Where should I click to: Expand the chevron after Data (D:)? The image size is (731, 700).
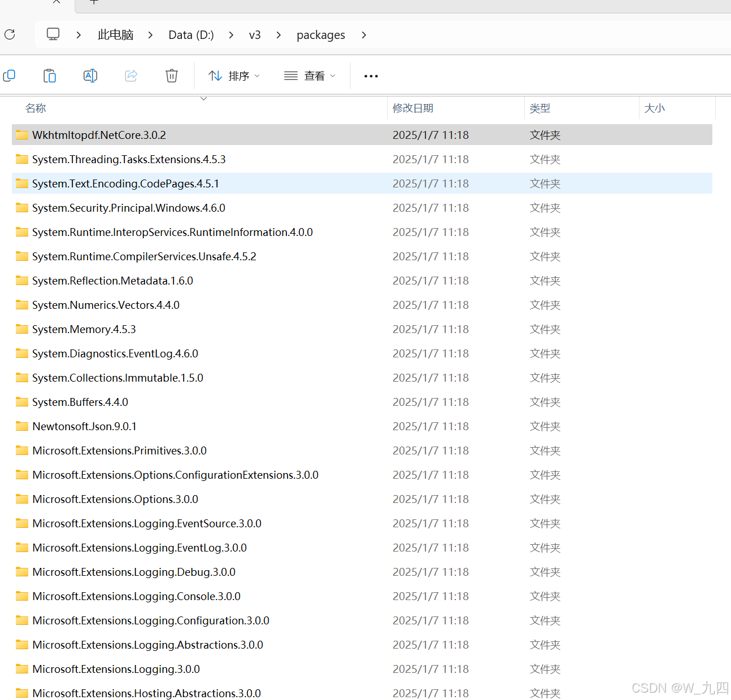pos(231,35)
